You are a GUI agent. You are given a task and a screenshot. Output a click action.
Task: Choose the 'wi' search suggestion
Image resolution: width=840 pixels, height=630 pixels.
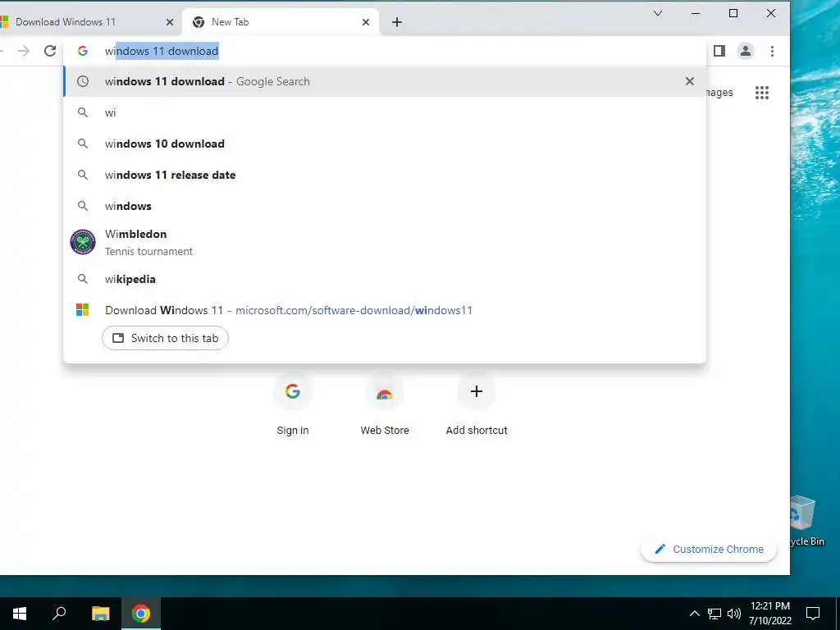pos(385,112)
